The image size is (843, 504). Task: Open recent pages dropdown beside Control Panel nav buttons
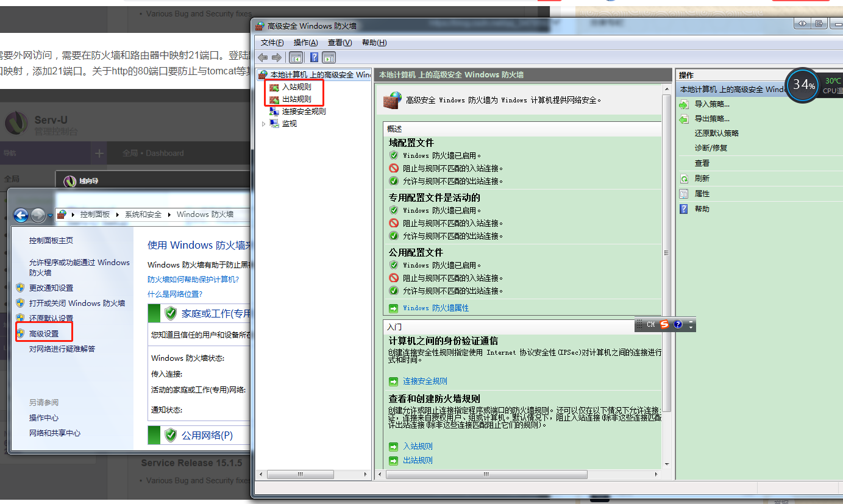point(50,216)
